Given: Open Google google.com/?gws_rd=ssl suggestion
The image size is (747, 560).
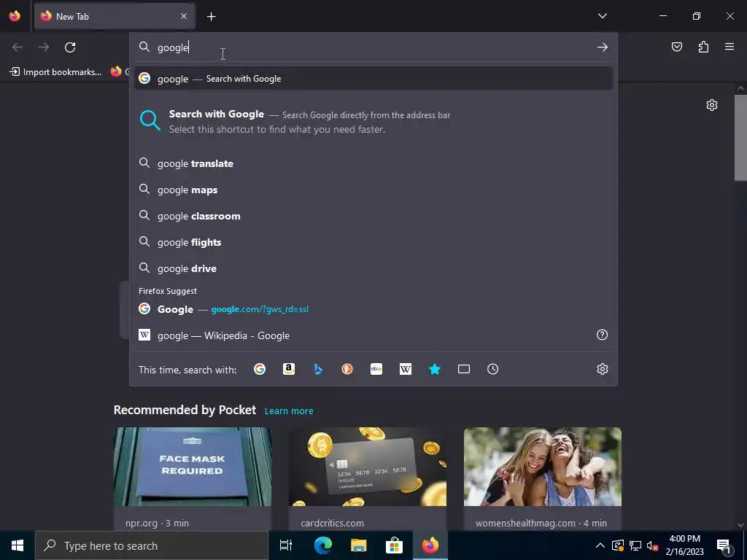Looking at the screenshot, I should tap(373, 309).
